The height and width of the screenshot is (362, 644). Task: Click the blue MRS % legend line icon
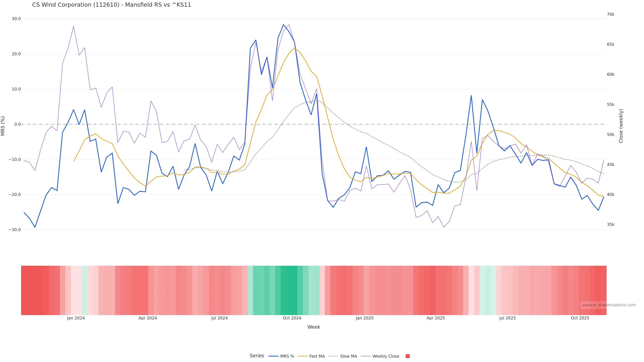(273, 356)
